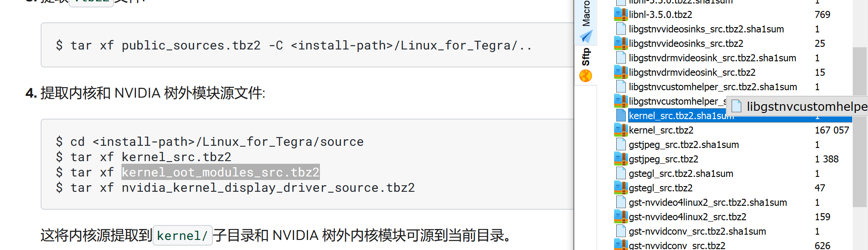Click the archive icon for gstegl_src.tbz2
The height and width of the screenshot is (250, 868).
click(621, 188)
